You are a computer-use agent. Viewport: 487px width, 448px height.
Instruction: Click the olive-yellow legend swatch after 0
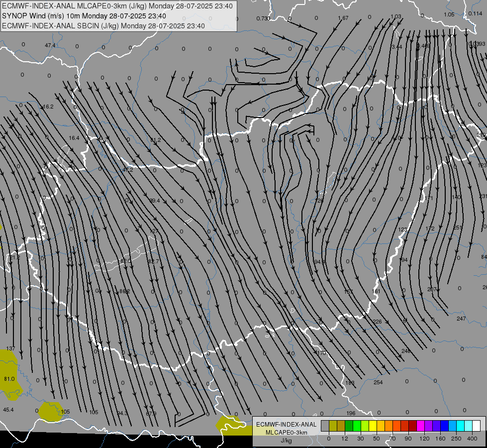tap(333, 426)
